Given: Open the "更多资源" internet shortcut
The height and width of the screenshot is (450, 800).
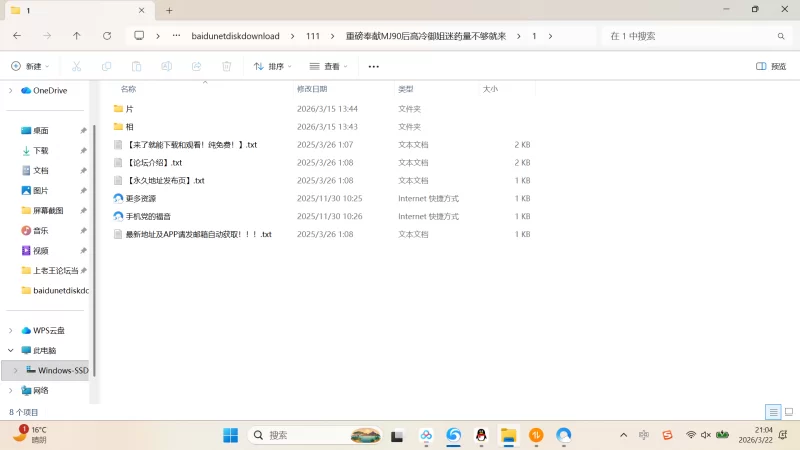Looking at the screenshot, I should click(x=141, y=198).
